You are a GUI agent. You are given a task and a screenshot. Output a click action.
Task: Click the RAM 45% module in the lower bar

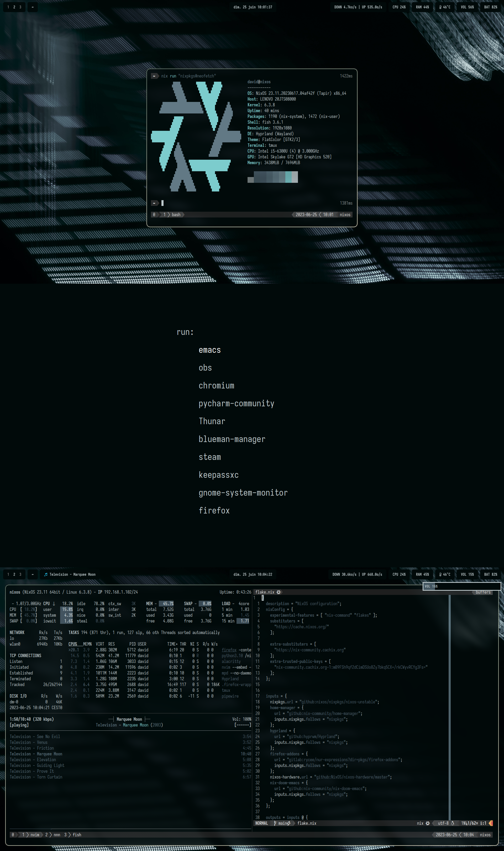[422, 574]
